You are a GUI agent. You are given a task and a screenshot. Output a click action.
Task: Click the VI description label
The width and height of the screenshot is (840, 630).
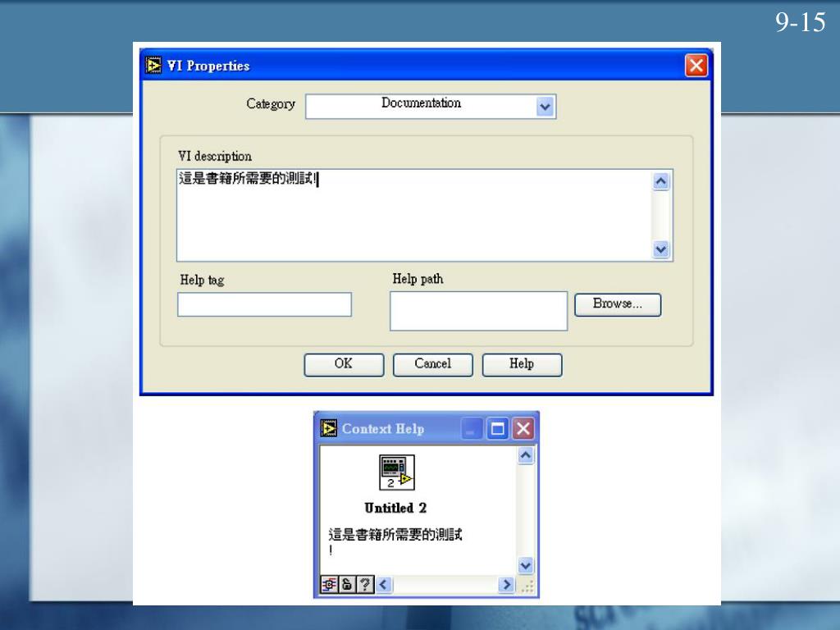(x=215, y=157)
